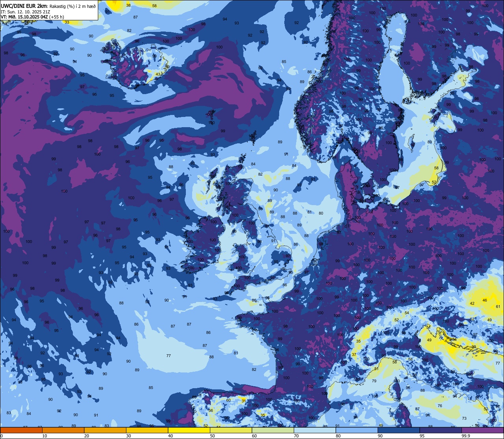Click the 'IT: Sun. 12. 10. 2025 21Z' line

pyautogui.click(x=25, y=11)
